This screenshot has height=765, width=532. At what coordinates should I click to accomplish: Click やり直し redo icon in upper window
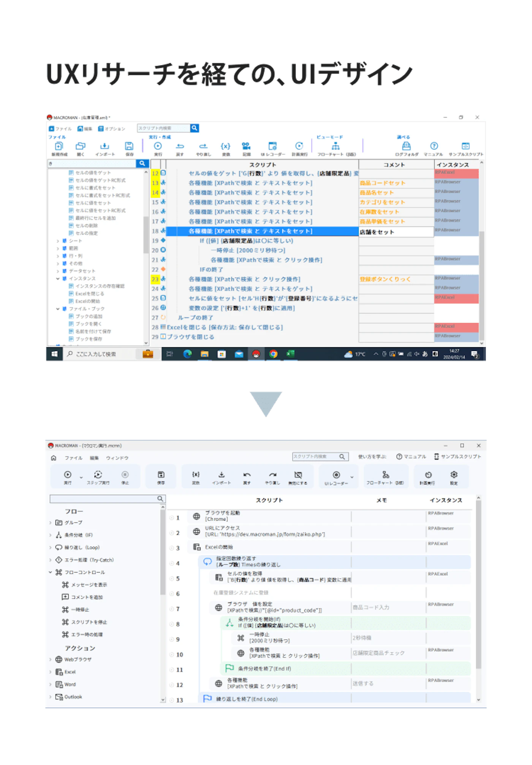(203, 146)
